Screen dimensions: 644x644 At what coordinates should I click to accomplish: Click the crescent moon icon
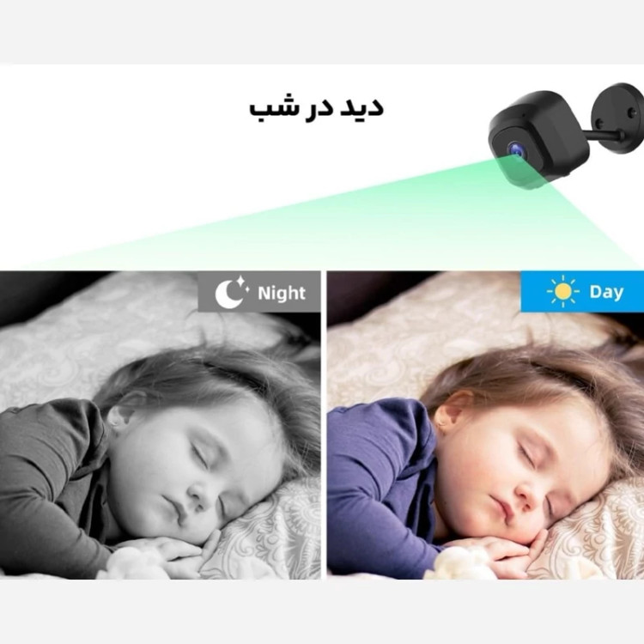228,294
